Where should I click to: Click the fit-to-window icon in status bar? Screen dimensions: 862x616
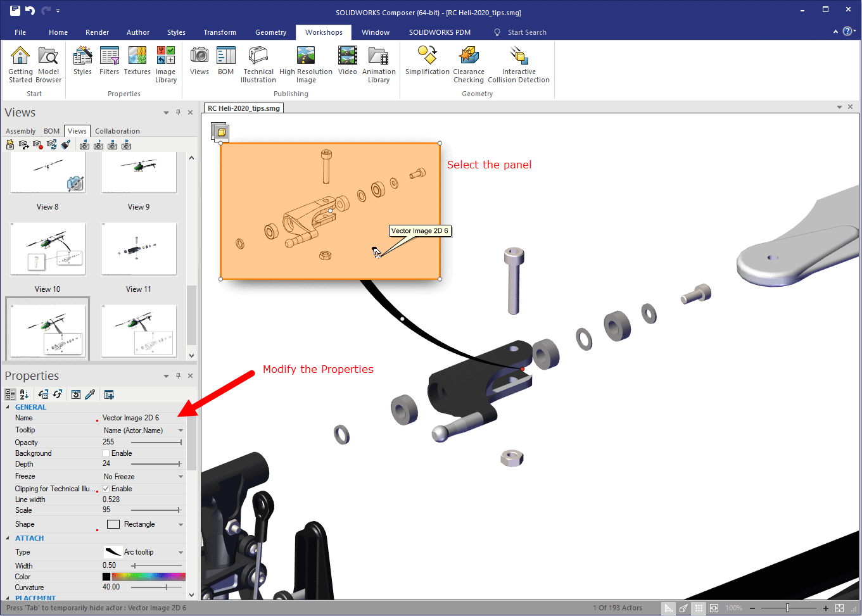click(x=839, y=608)
